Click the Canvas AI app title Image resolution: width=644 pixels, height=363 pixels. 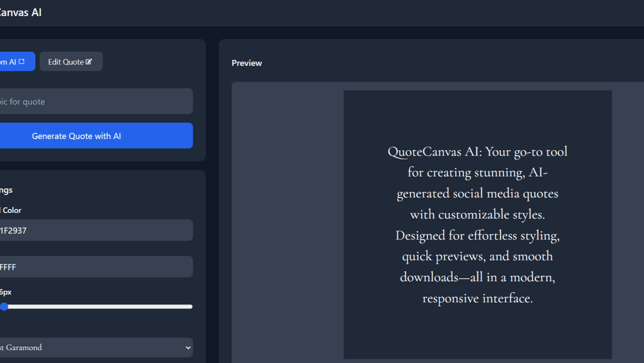coord(20,13)
